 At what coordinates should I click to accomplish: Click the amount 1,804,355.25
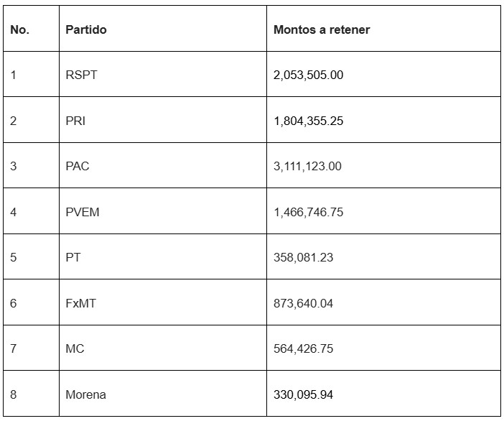[x=308, y=121]
